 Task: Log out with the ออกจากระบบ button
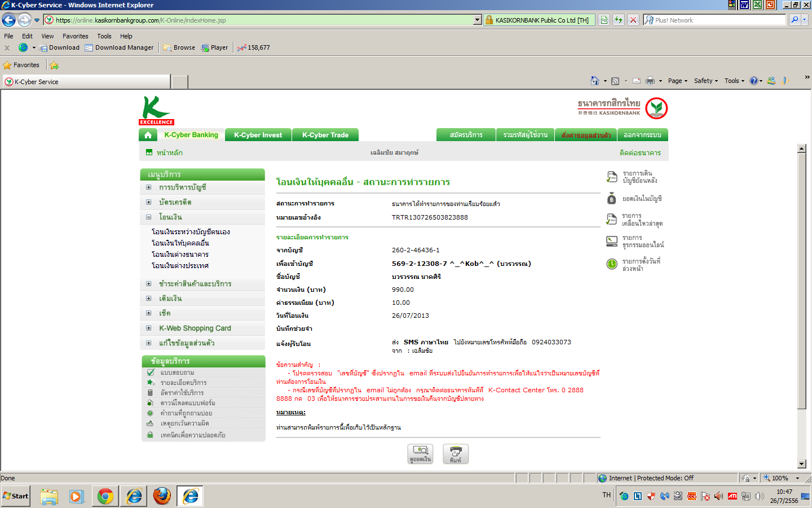(x=642, y=135)
